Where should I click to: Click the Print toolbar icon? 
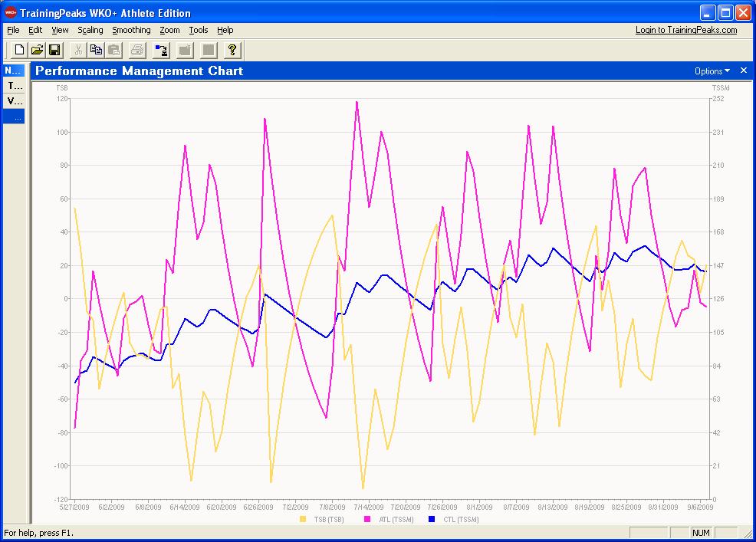pyautogui.click(x=137, y=50)
